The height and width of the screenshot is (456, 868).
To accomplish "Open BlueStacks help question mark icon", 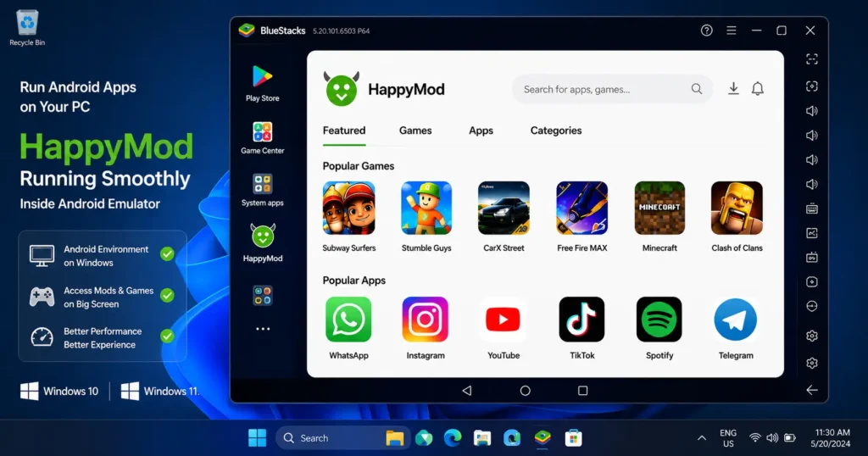I will point(706,31).
